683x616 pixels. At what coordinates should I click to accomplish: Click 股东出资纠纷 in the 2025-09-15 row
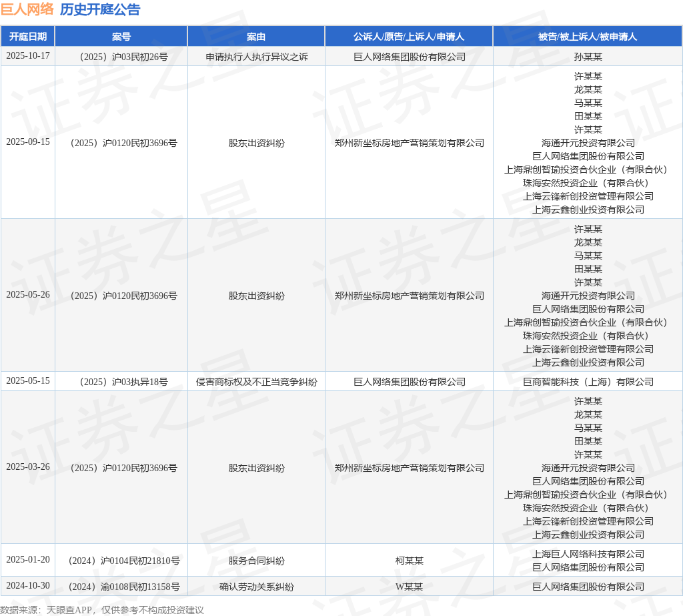(257, 143)
